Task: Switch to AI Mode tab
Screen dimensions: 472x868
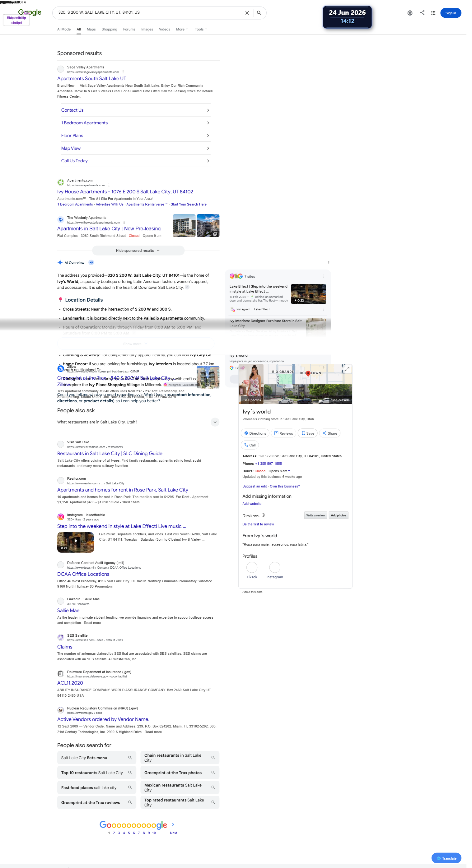Action: tap(64, 29)
